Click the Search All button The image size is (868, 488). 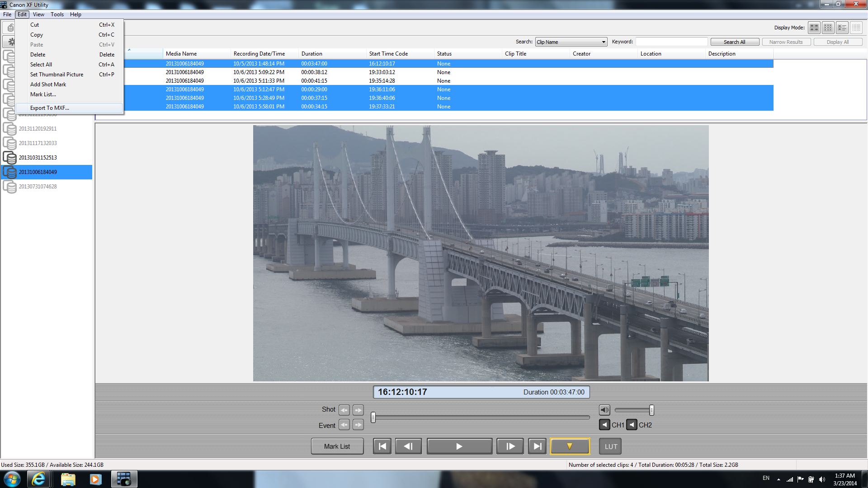coord(734,42)
